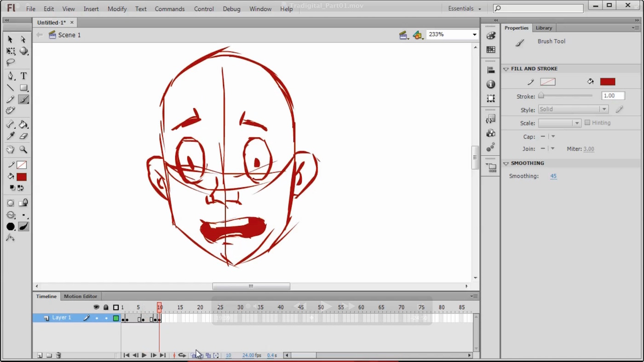Open the Essentials workspace dropdown
The image size is (644, 362).
pos(465,9)
